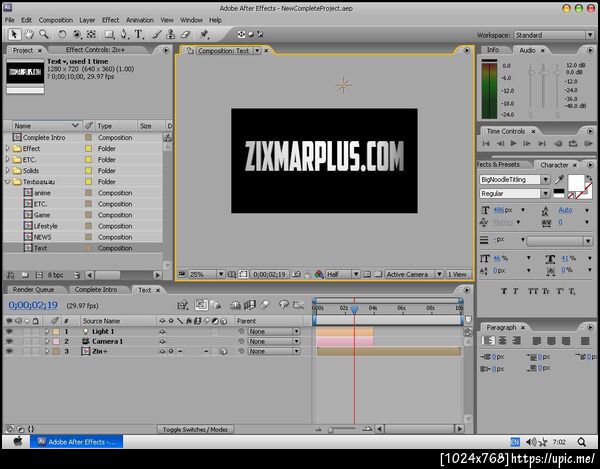The width and height of the screenshot is (600, 469).
Task: Click the eyedropper in Character panel
Action: point(559,179)
